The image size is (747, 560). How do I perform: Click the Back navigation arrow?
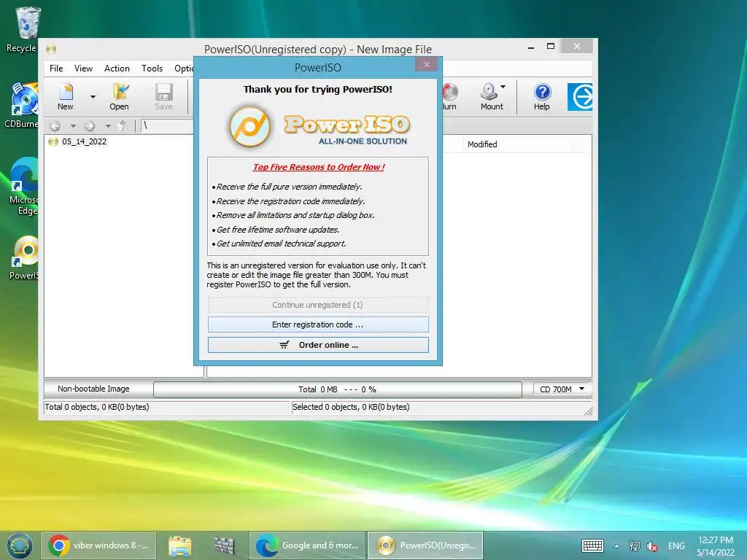point(55,126)
